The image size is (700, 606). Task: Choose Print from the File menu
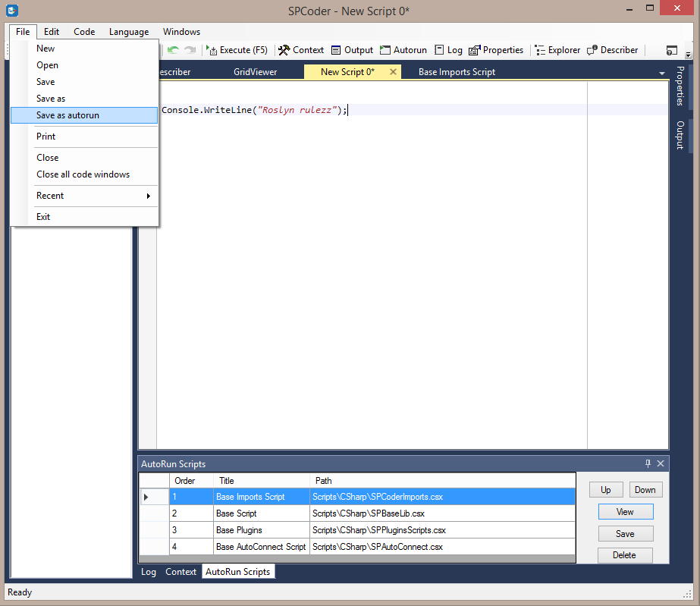tap(84, 137)
